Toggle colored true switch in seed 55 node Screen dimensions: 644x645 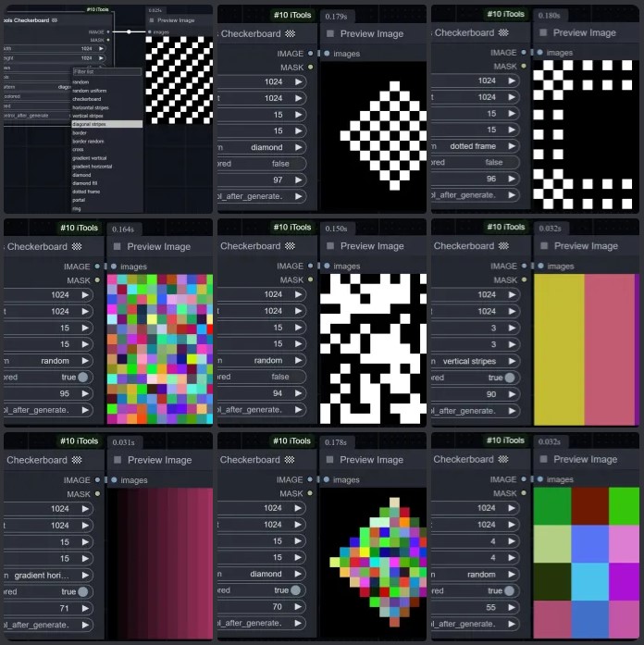(x=476, y=590)
